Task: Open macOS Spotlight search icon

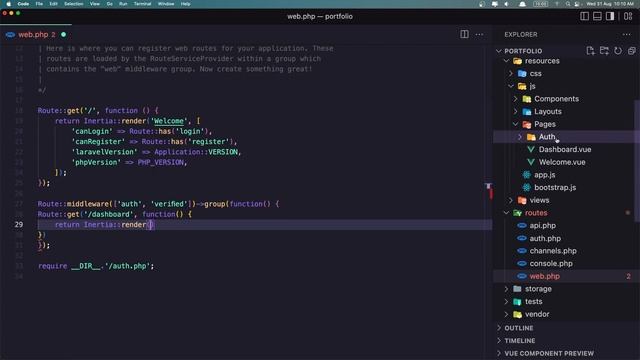Action: pos(568,4)
